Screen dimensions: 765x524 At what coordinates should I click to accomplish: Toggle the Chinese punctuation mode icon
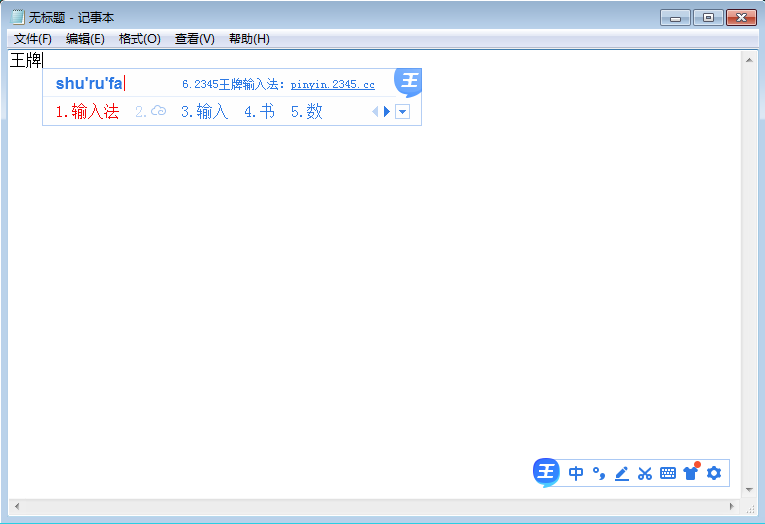click(x=598, y=473)
